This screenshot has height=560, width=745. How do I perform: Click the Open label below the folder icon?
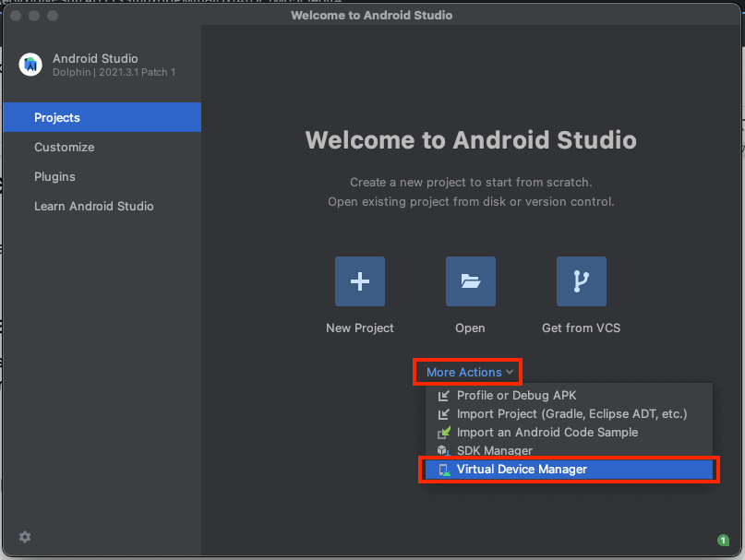click(470, 328)
